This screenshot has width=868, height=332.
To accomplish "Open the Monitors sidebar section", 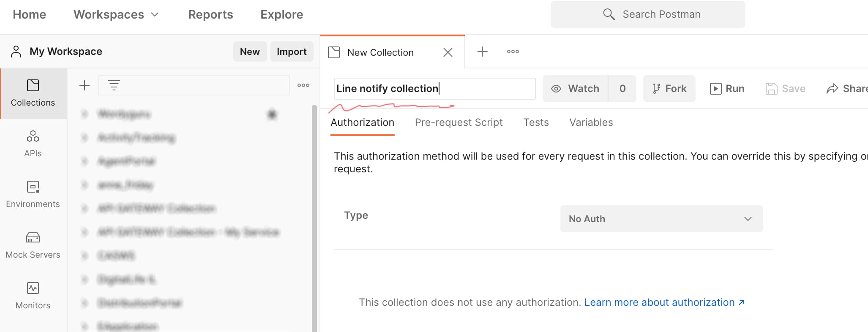I will point(33,296).
